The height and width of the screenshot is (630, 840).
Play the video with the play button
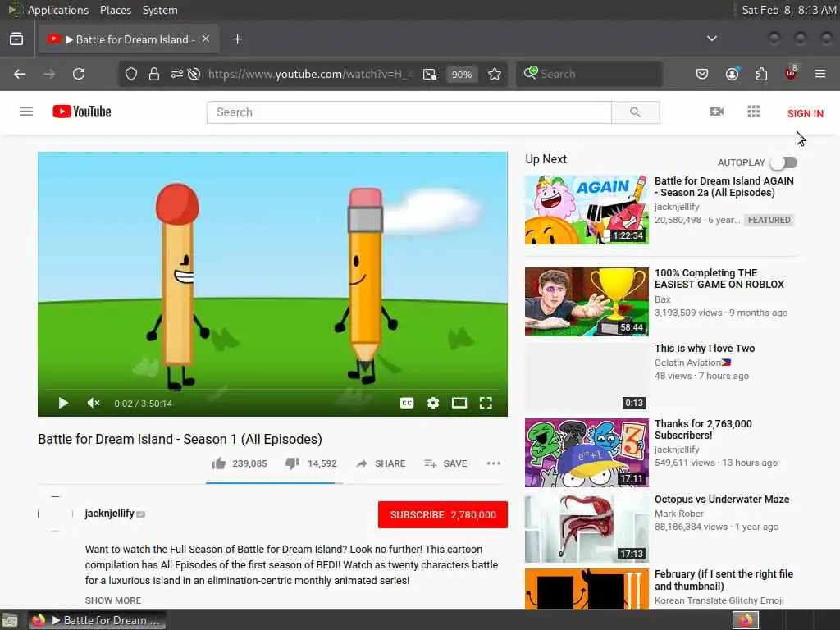click(x=62, y=403)
